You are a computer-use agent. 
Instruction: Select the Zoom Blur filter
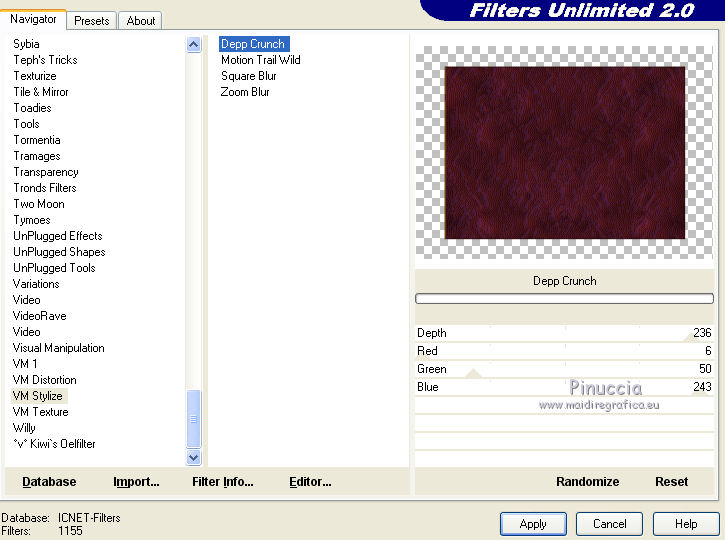tap(245, 92)
